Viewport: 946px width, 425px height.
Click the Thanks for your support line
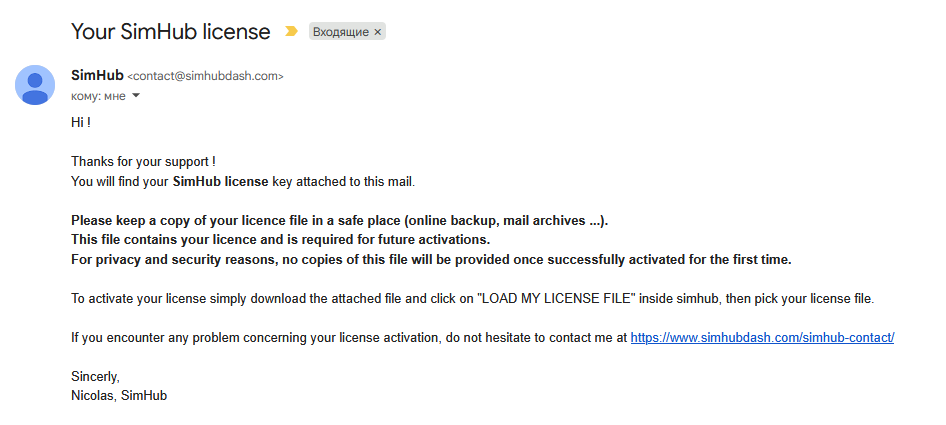tap(143, 161)
